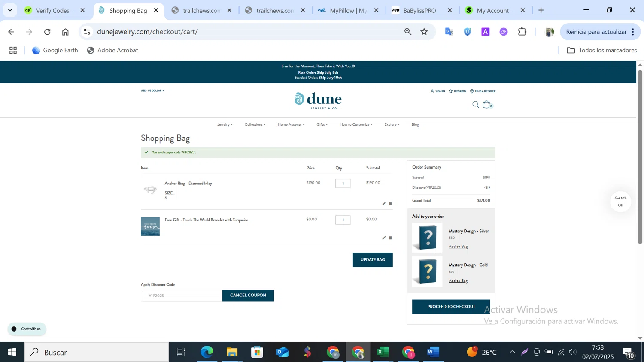Open the Chrome profile avatar
This screenshot has height=362, width=644.
click(x=549, y=32)
